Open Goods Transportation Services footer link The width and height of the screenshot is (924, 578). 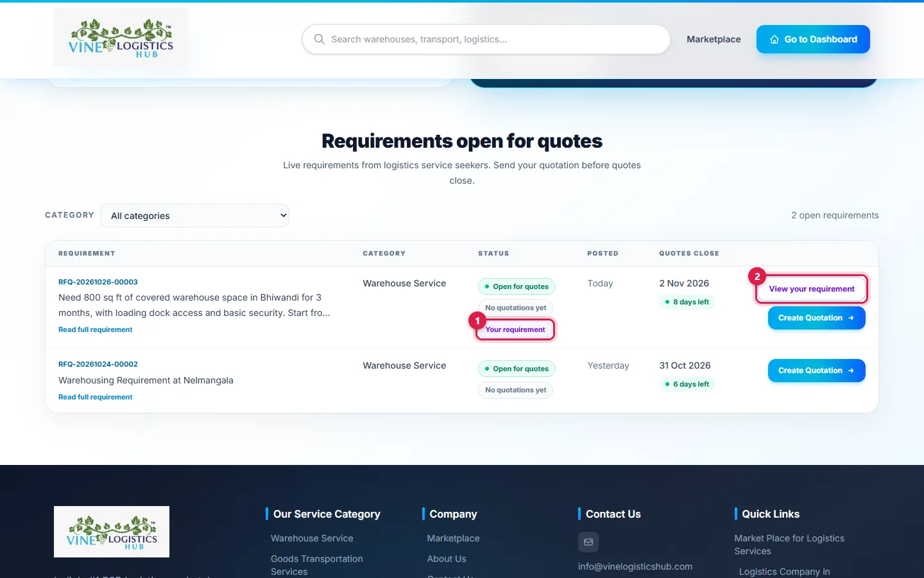(x=317, y=565)
